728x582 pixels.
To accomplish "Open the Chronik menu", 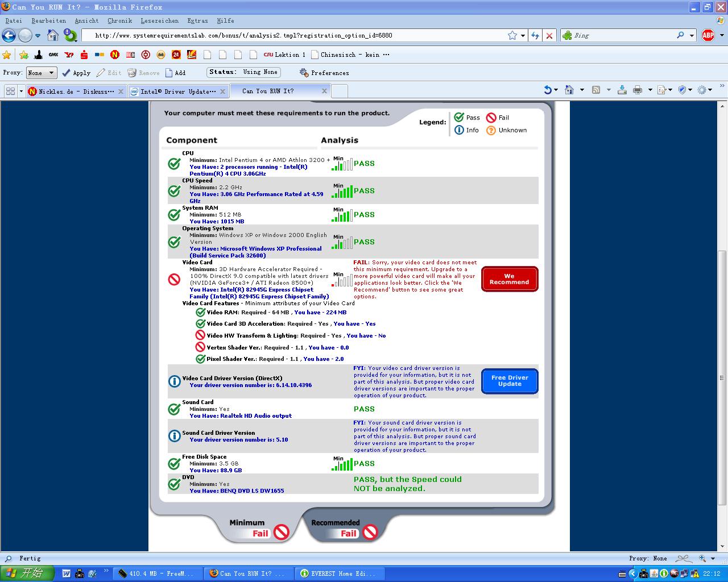I will point(119,20).
